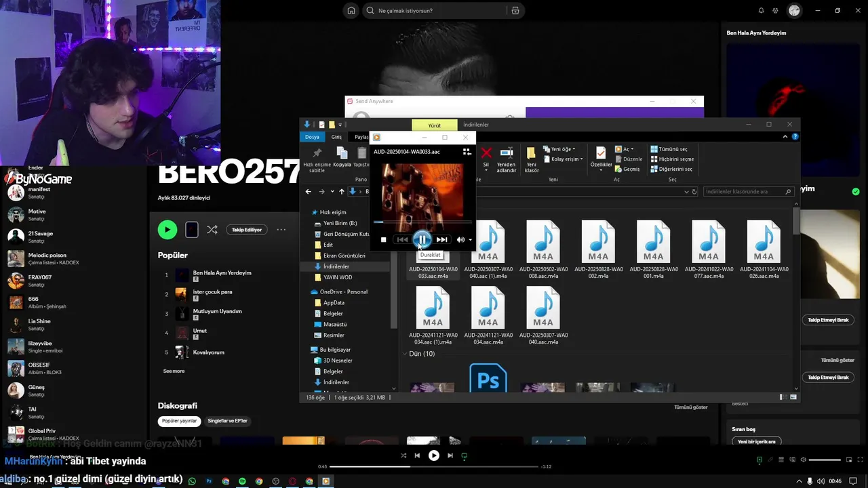Viewport: 868px width, 488px height.
Task: Click Spotify search field Ne çalmak istiyorsun?
Action: coord(434,11)
